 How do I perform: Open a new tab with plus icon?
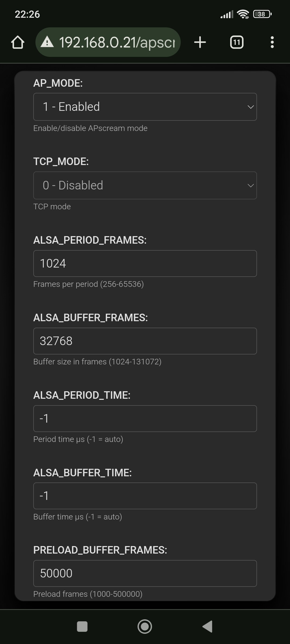point(200,42)
